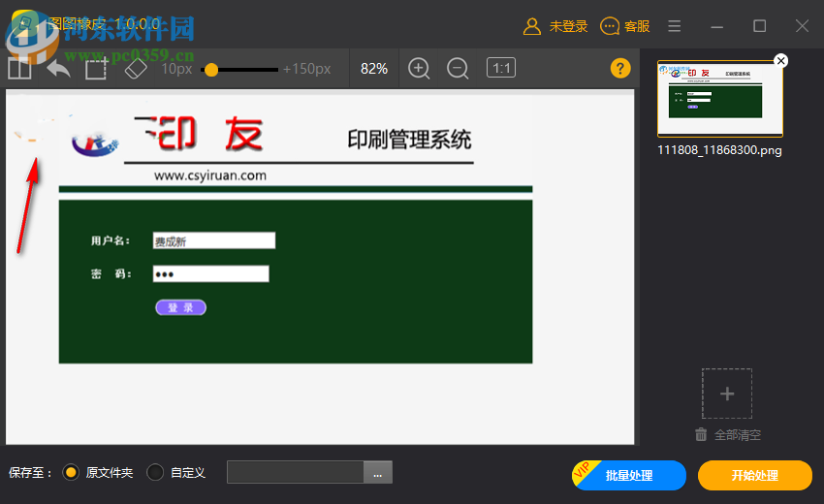Click the file name 111808_11868300.png
Screen dimensions: 824x504
(719, 150)
